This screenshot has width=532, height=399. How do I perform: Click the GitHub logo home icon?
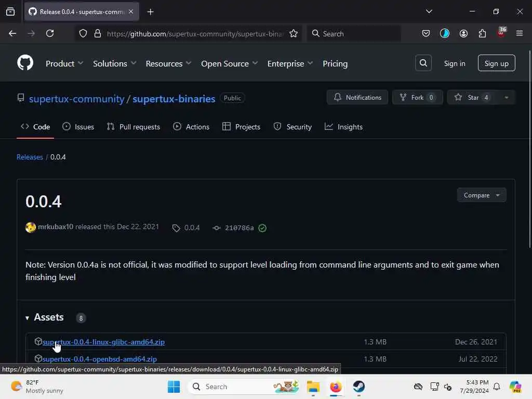click(x=25, y=63)
